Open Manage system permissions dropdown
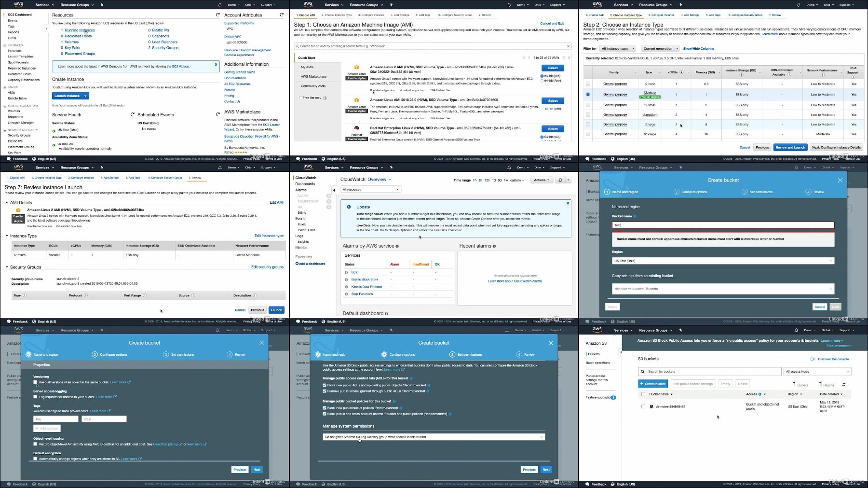 click(434, 437)
